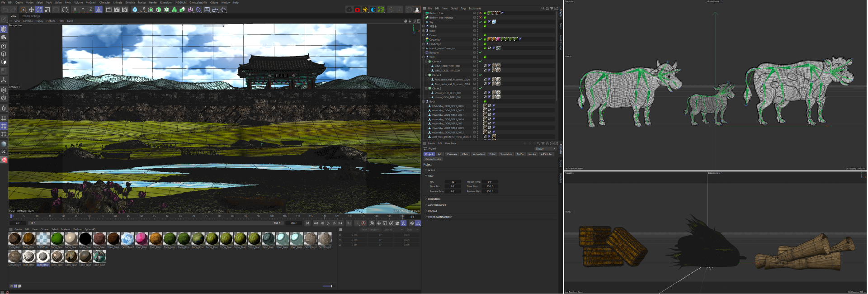The height and width of the screenshot is (294, 868).
Task: Select the pink material swatch
Action: [x=142, y=239]
